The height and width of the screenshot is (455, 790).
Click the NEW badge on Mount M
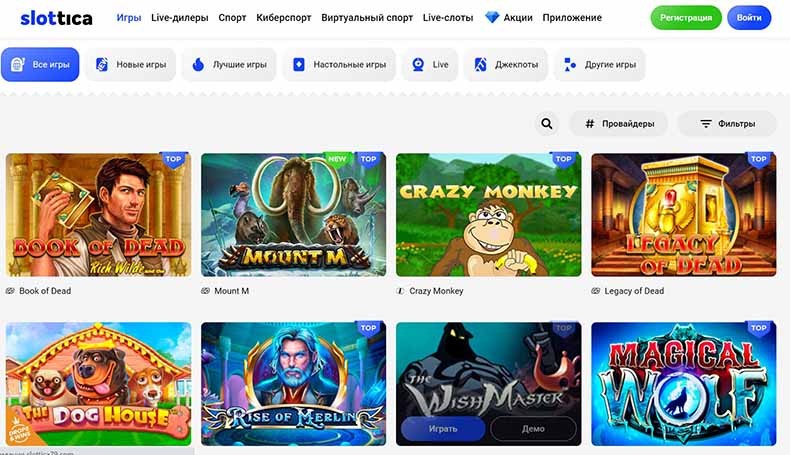pyautogui.click(x=337, y=159)
